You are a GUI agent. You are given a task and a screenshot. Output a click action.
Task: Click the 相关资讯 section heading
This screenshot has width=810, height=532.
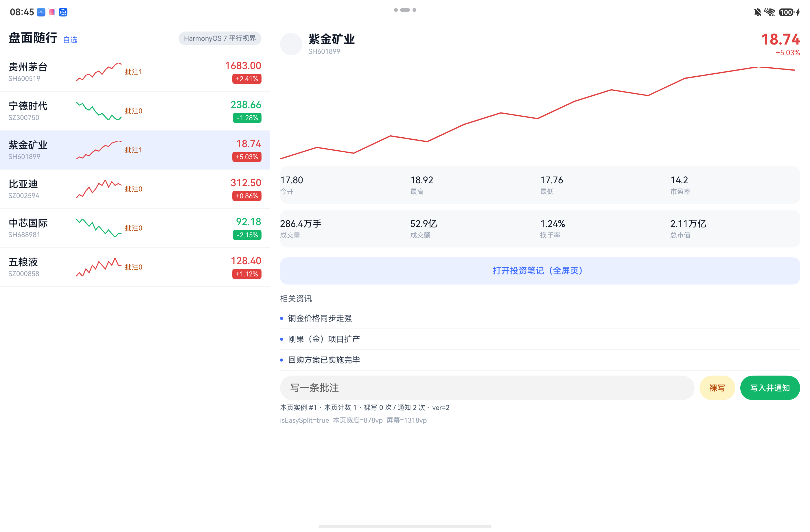click(x=296, y=299)
